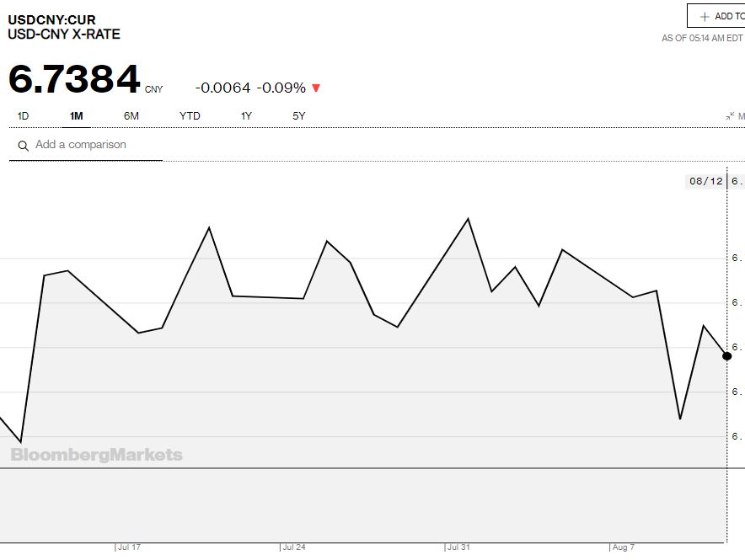Click the collapse arrows icon above the chart

pyautogui.click(x=730, y=116)
